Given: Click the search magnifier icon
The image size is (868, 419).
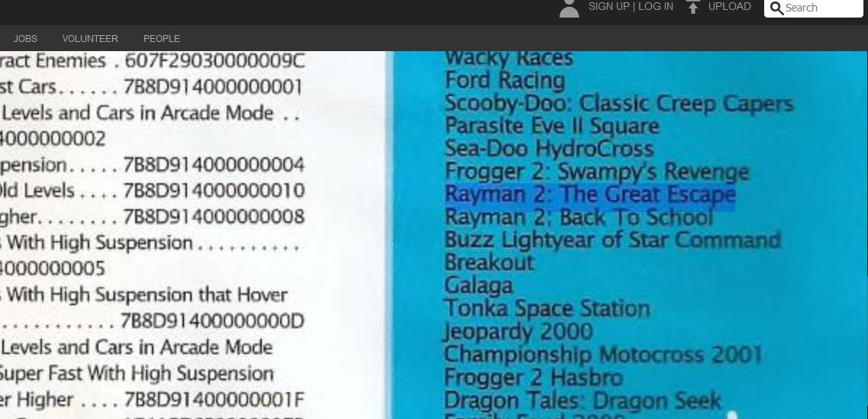Looking at the screenshot, I should (x=777, y=8).
